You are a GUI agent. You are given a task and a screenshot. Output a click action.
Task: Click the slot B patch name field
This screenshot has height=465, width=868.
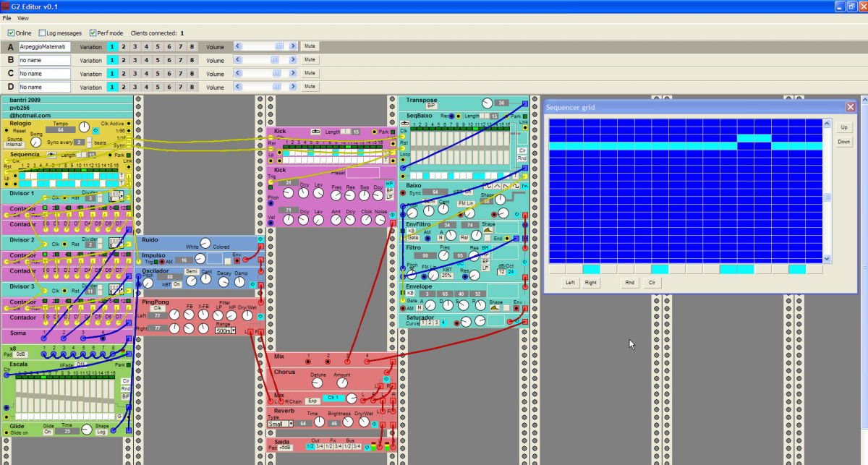44,60
